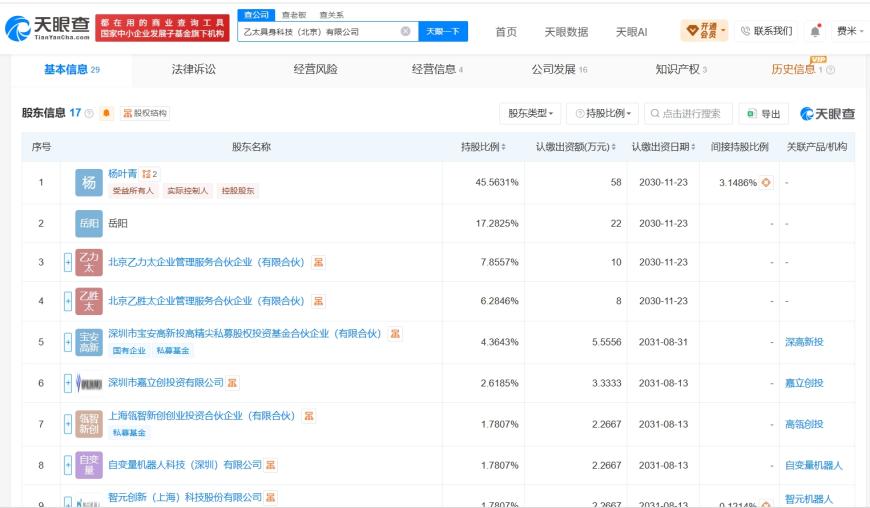Viewport: 870px width, 508px height.
Task: Open the 股东类型 filter dropdown
Action: click(x=530, y=114)
